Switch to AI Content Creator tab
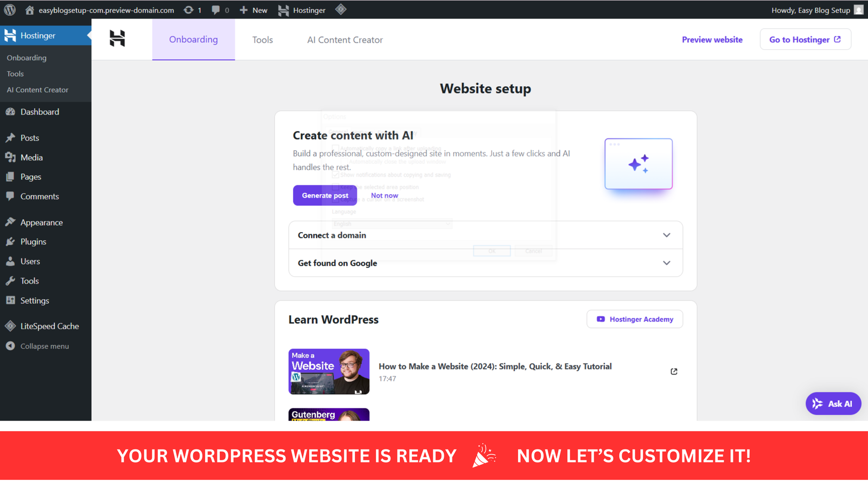 [345, 40]
